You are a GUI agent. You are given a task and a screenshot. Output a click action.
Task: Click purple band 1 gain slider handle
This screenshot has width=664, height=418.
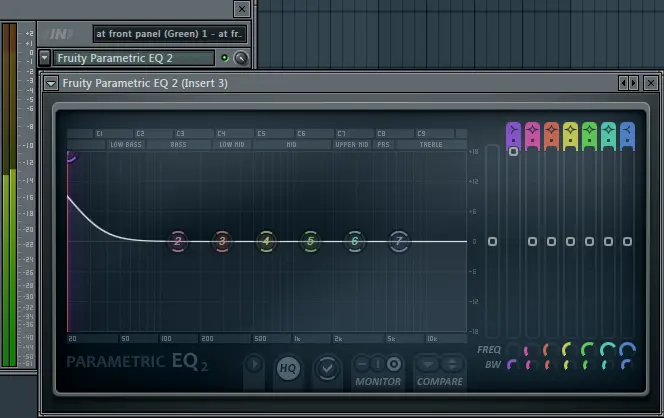click(513, 151)
